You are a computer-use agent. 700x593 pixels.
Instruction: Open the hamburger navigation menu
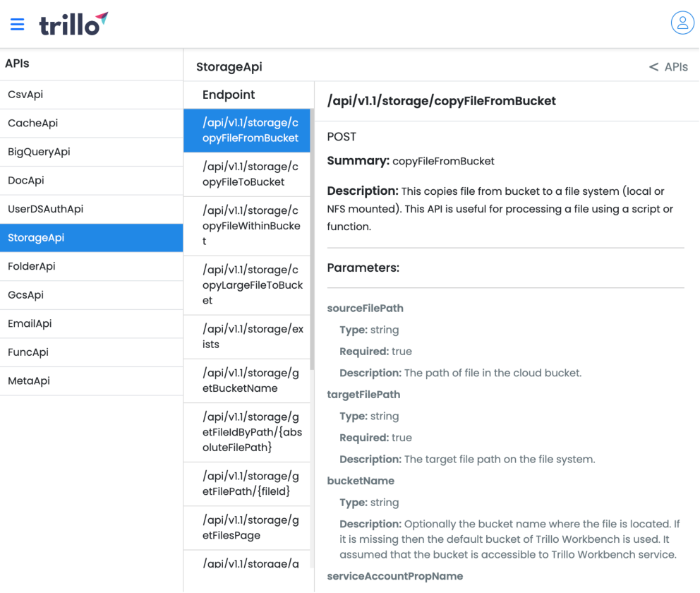point(18,24)
